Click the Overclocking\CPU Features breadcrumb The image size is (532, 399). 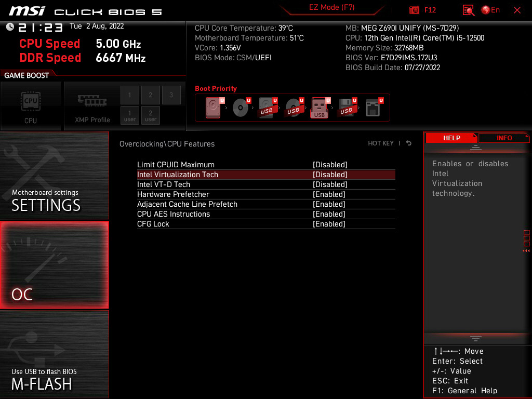pyautogui.click(x=167, y=144)
